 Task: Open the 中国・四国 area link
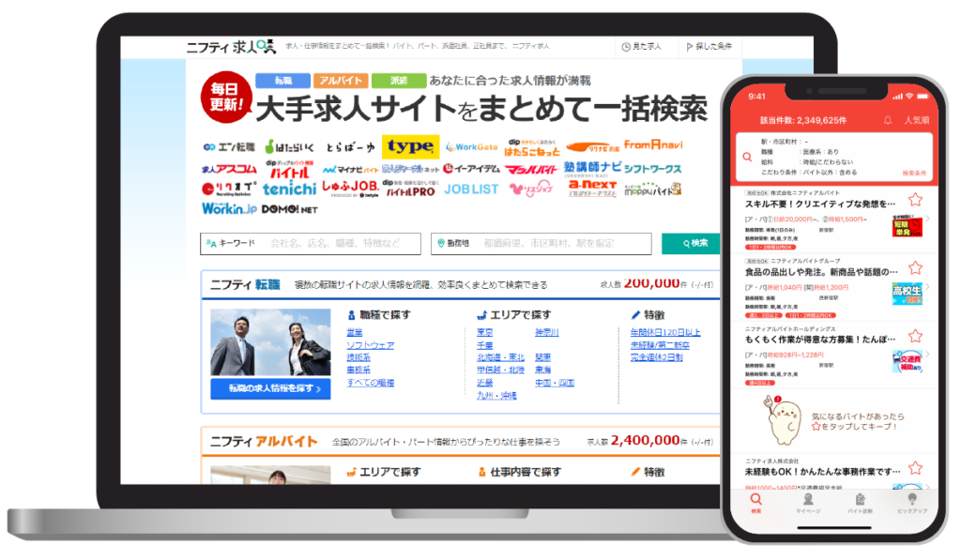(x=555, y=383)
